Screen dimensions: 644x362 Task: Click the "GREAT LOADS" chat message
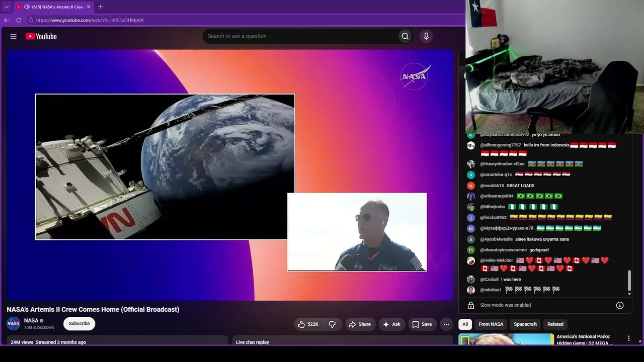point(520,186)
